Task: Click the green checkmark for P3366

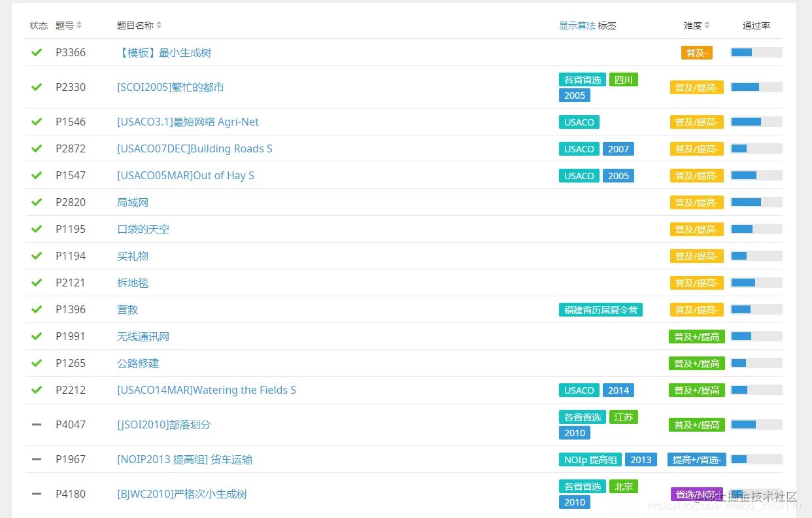Action: click(37, 52)
